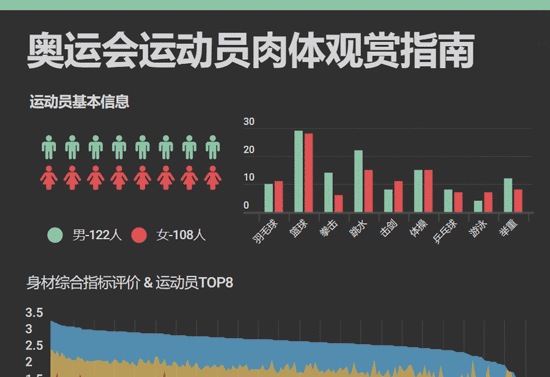The width and height of the screenshot is (550, 377).
Task: Click the red bar for 击剑
Action: [x=398, y=196]
